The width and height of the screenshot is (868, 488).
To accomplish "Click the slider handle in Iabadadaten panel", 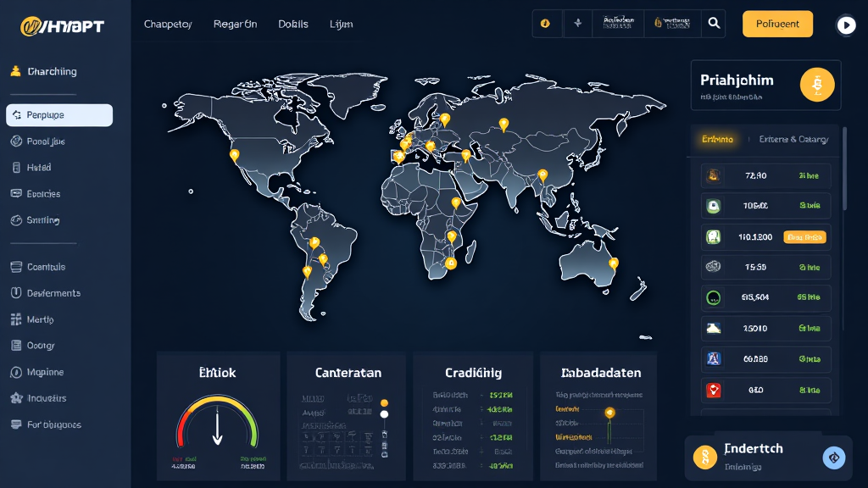I will click(x=609, y=413).
